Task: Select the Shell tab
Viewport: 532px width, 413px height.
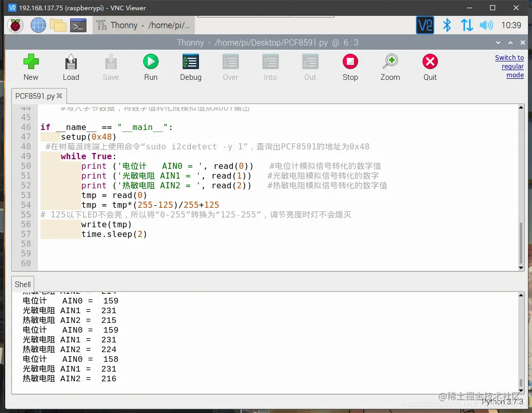Action: click(23, 284)
